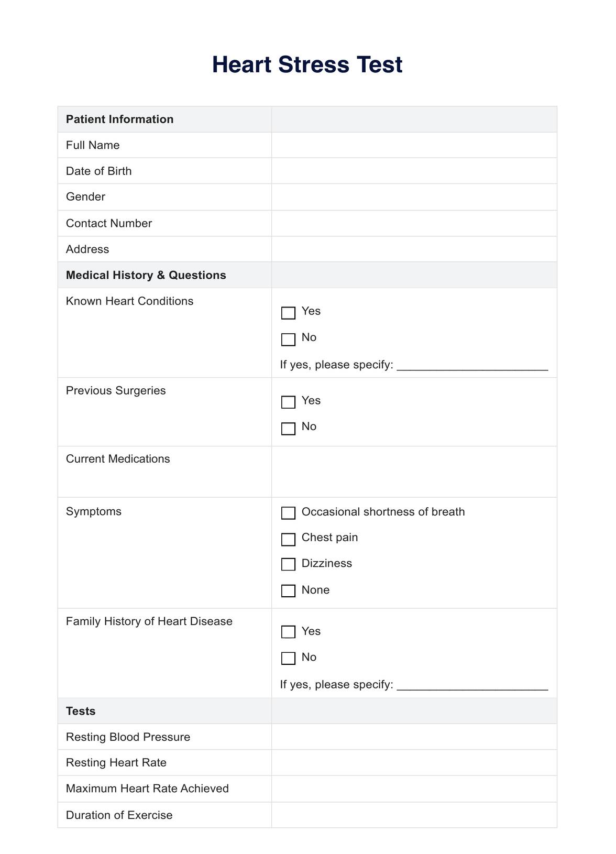Mark the Chest pain checkbox
This screenshot has height=854, width=616.
point(288,539)
